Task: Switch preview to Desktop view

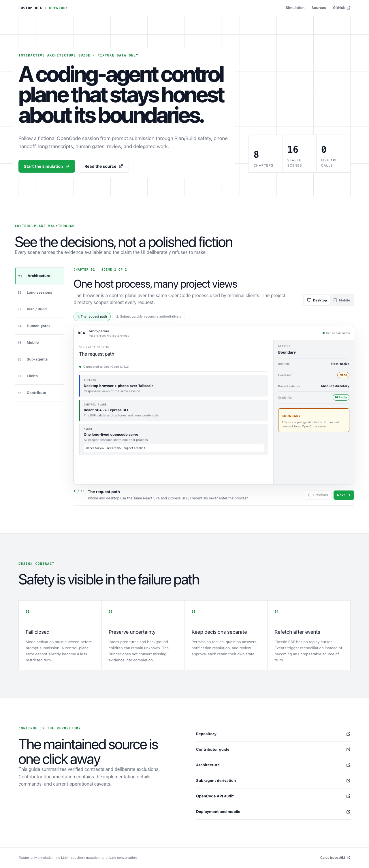Action: tap(317, 300)
